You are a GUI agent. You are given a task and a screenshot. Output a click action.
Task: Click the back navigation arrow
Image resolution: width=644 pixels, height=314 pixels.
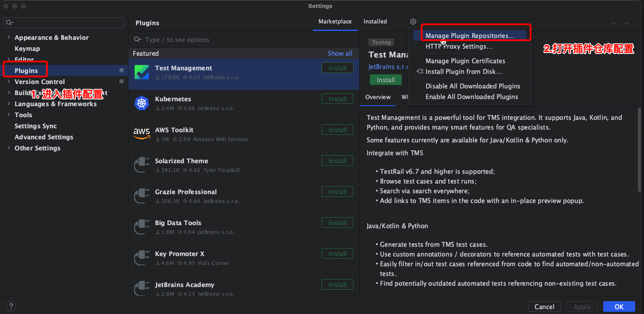click(614, 23)
